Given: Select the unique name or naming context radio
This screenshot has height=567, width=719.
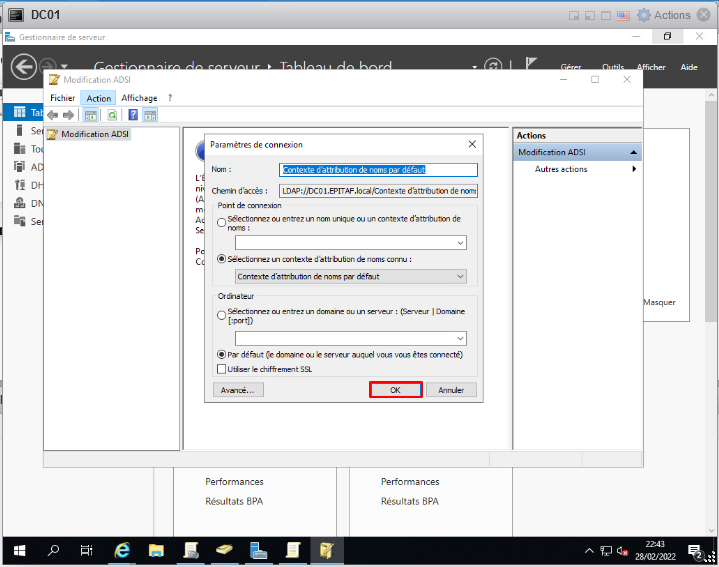Looking at the screenshot, I should (222, 222).
